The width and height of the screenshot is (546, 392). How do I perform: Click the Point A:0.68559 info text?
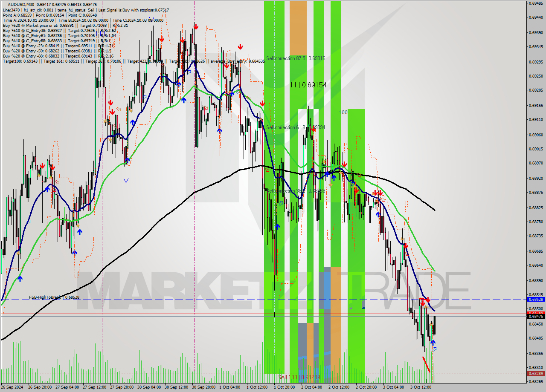point(17,15)
